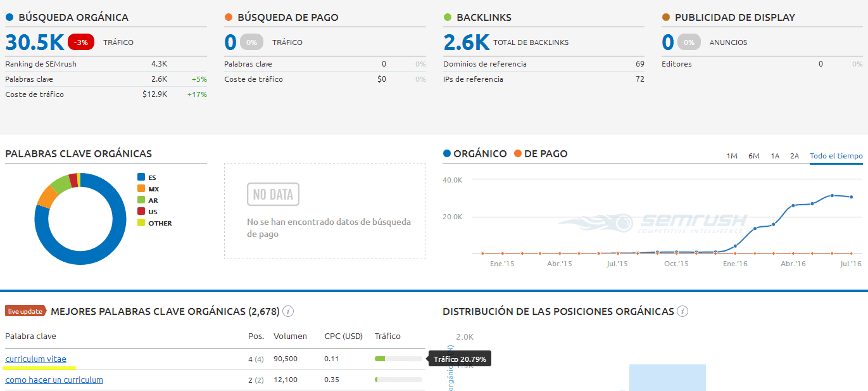Click info icon next to Mejores Palabras Clave Orgánicas
The width and height of the screenshot is (868, 391).
(x=288, y=311)
